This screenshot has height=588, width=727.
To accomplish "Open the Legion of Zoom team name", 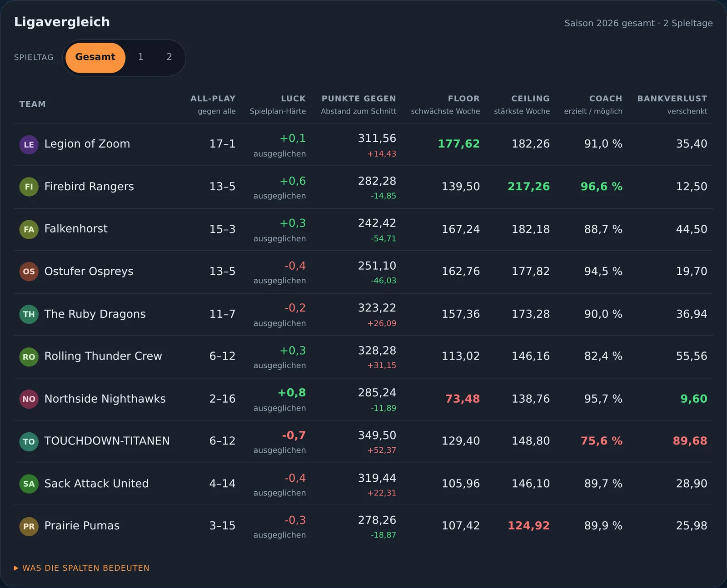I will pyautogui.click(x=87, y=144).
